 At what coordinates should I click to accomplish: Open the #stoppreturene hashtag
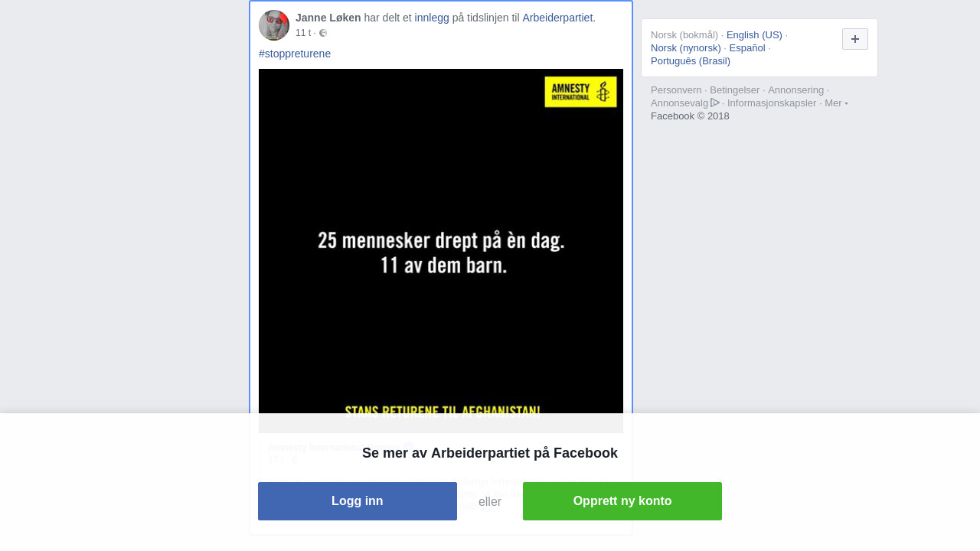pos(295,54)
